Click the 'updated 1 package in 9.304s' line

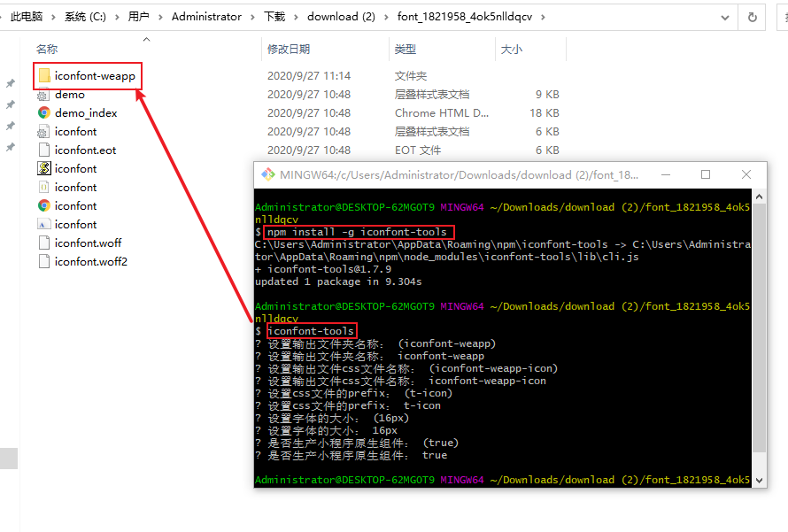[338, 281]
